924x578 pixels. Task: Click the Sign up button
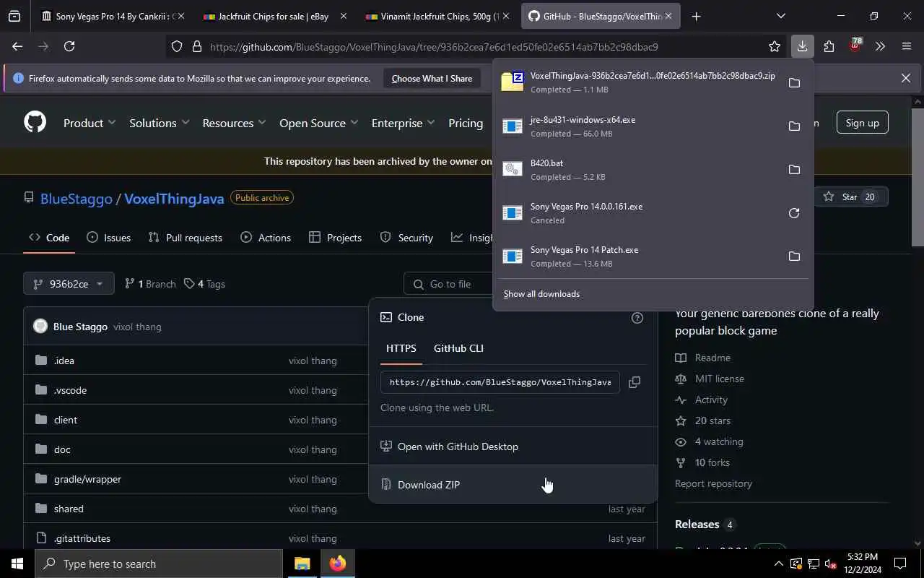pyautogui.click(x=862, y=123)
